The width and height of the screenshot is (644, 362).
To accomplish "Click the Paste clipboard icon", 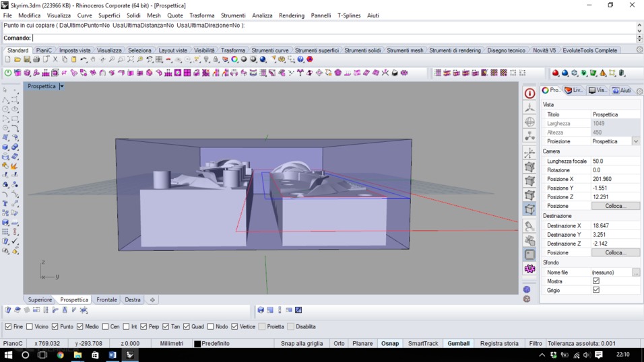I will pos(74,59).
